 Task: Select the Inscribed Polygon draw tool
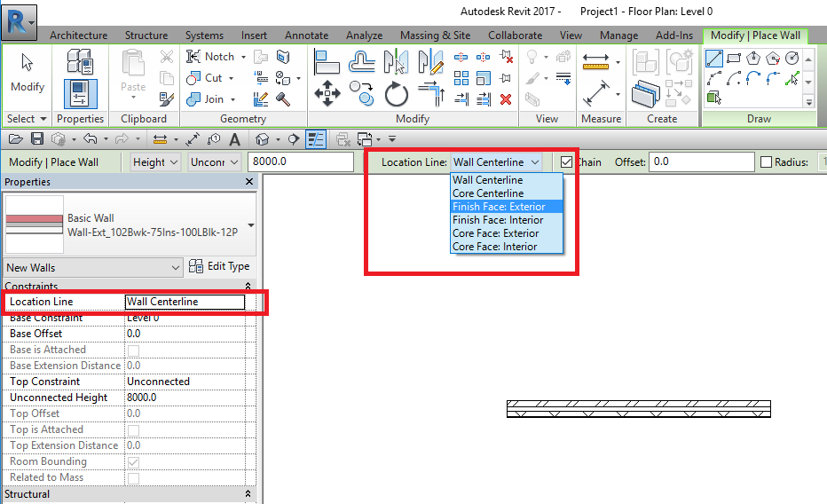coord(753,58)
